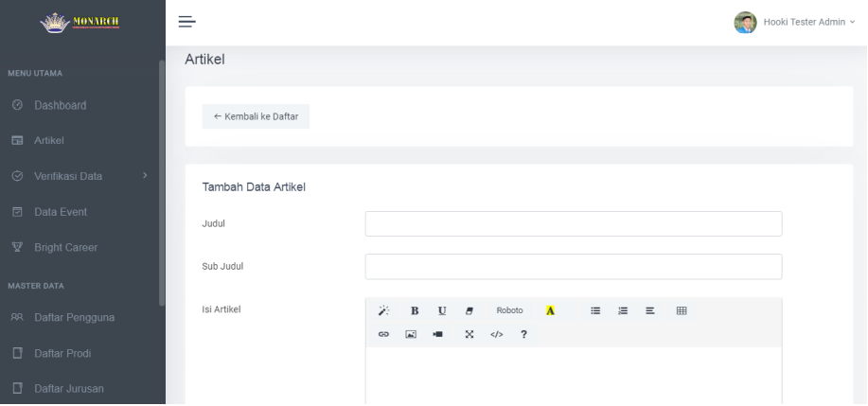Insert a video into the article
This screenshot has height=406, width=868.
point(438,334)
